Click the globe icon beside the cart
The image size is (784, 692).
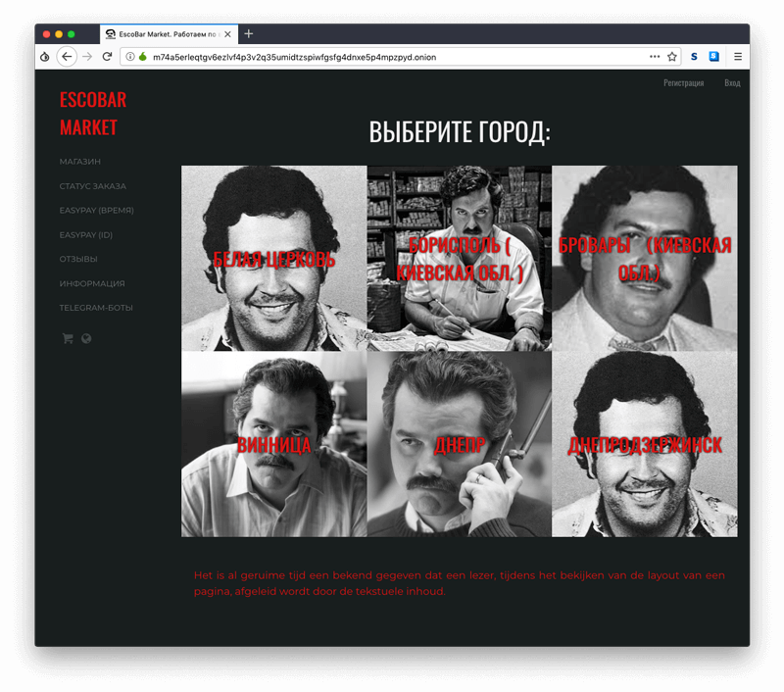click(x=86, y=339)
